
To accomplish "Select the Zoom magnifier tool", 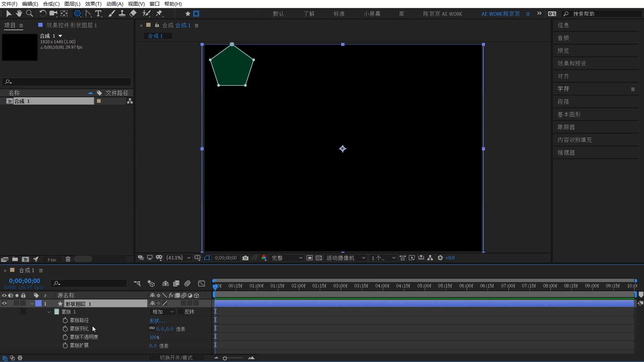I will pyautogui.click(x=30, y=13).
